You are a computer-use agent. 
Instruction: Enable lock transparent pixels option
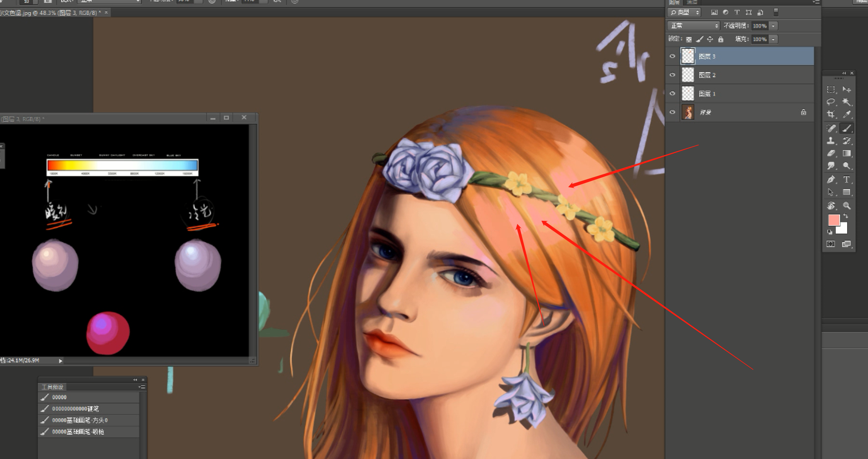[x=689, y=39]
